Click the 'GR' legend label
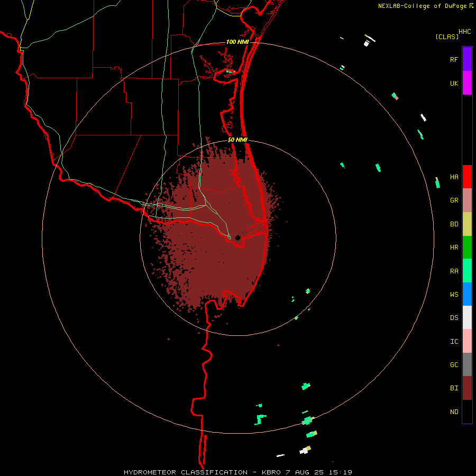This screenshot has width=476, height=476. pyautogui.click(x=454, y=200)
